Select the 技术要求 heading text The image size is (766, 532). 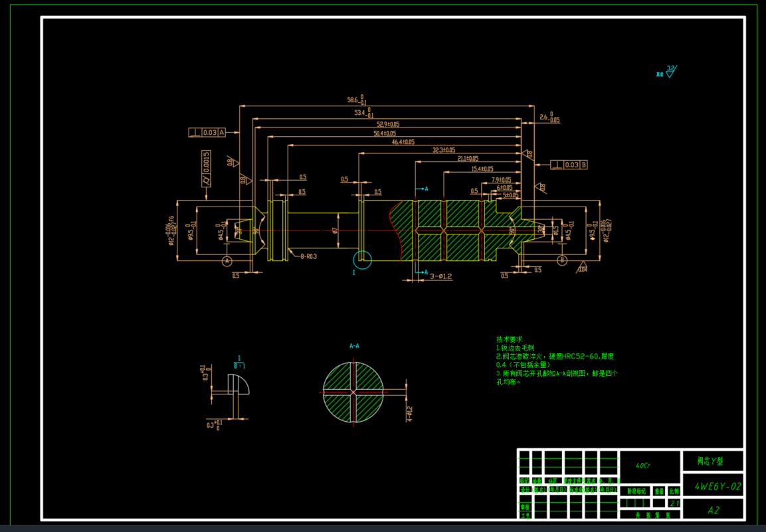click(x=509, y=339)
